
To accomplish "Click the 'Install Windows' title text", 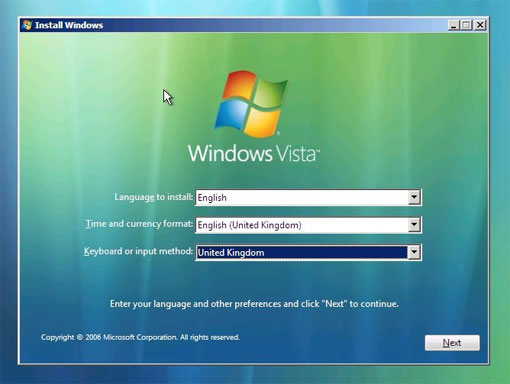I will (x=69, y=25).
